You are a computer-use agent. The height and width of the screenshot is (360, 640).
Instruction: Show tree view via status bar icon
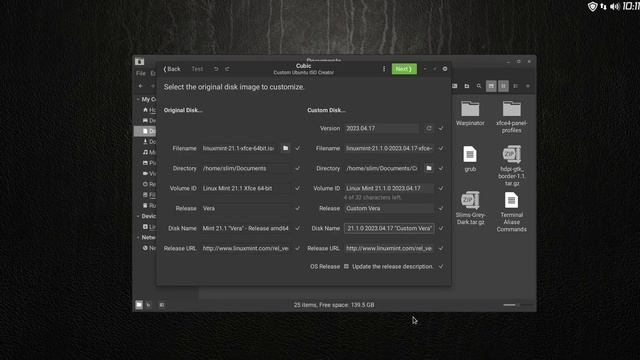click(149, 305)
